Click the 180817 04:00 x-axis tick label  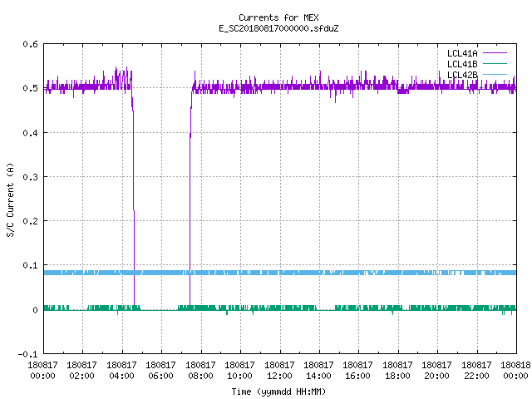pyautogui.click(x=121, y=371)
